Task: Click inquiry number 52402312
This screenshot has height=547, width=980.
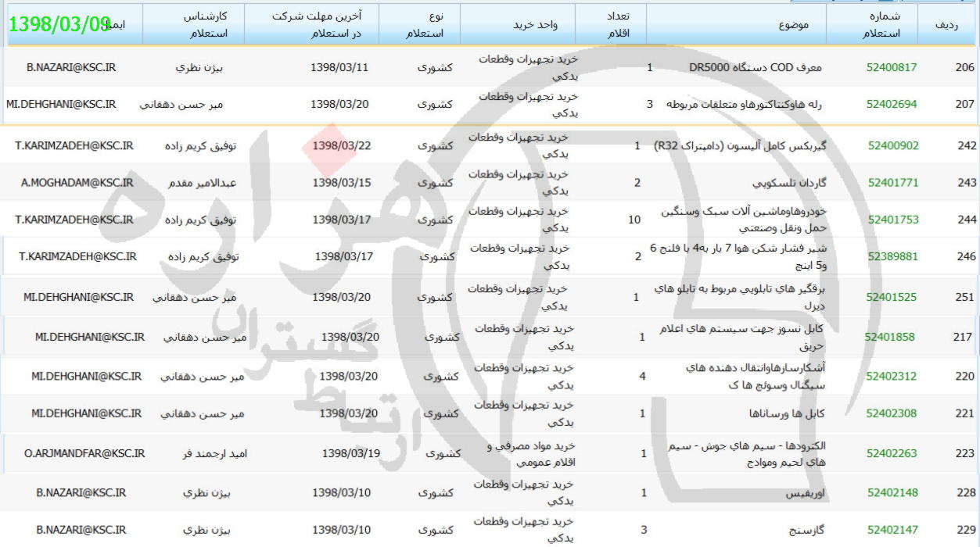Action: [x=892, y=376]
